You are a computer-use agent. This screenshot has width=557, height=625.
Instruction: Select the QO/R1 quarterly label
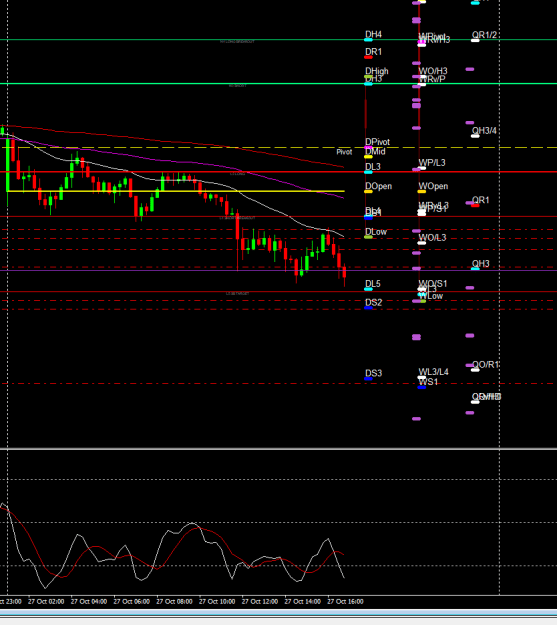pos(486,365)
